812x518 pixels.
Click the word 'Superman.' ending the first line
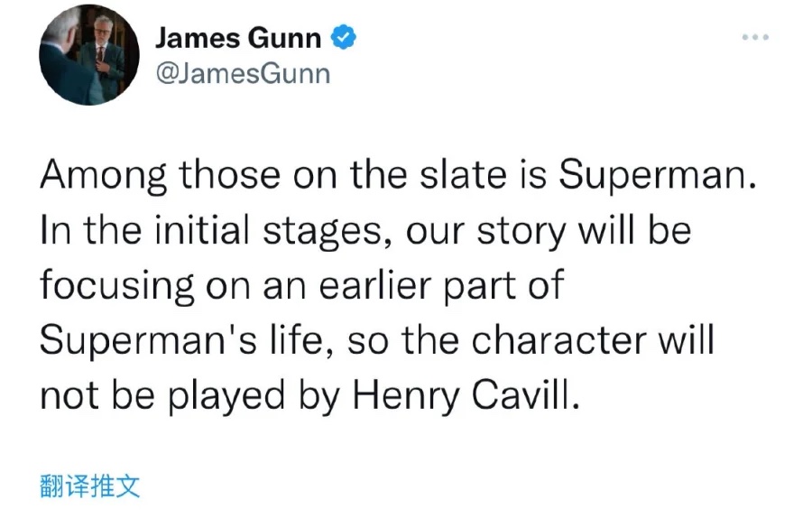tap(658, 176)
